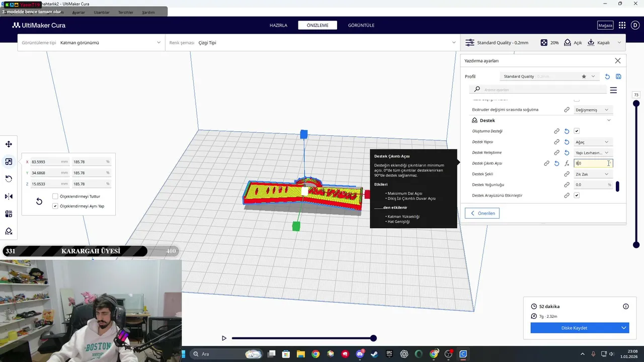Image resolution: width=644 pixels, height=362 pixels.
Task: Click link icon for Destek Arayüzünü Etkinleştir
Action: [567, 195]
